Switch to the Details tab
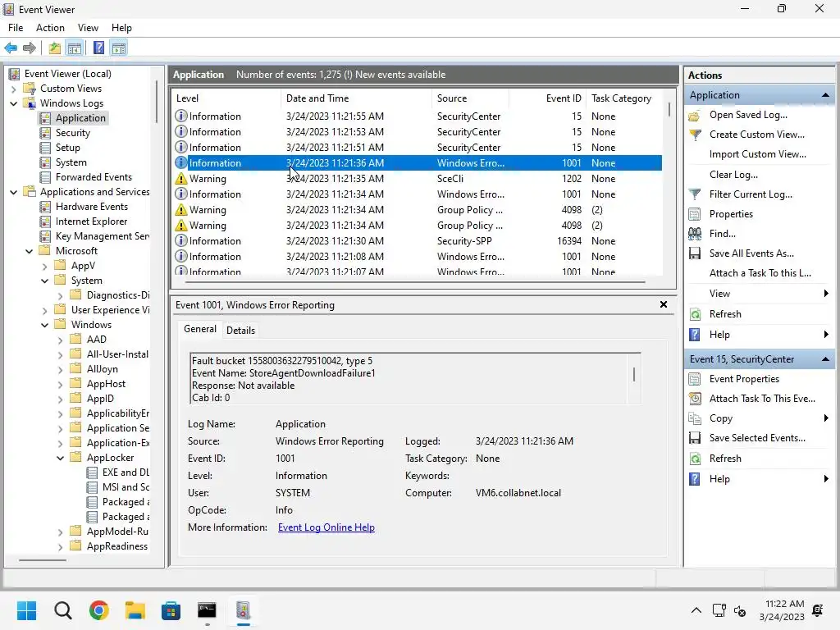Viewport: 840px width, 630px height. click(x=240, y=331)
